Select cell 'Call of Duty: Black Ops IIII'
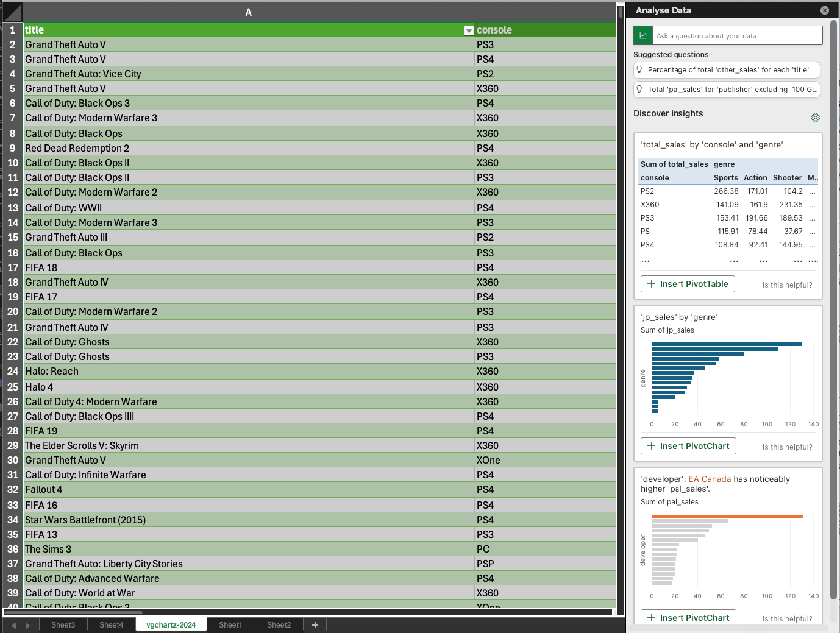Screen dimensions: 840x633 (x=249, y=416)
